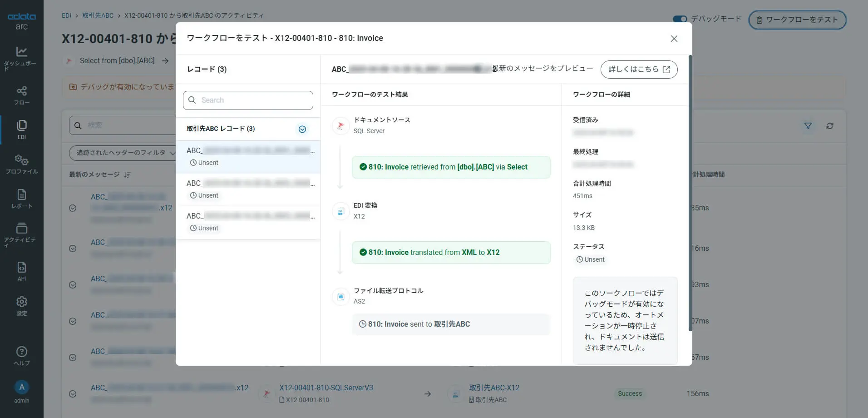Open the API sidebar icon

21,271
